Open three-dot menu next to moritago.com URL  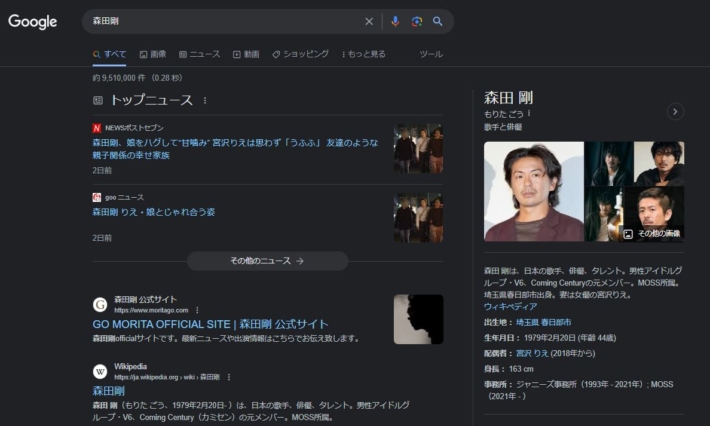pos(197,310)
